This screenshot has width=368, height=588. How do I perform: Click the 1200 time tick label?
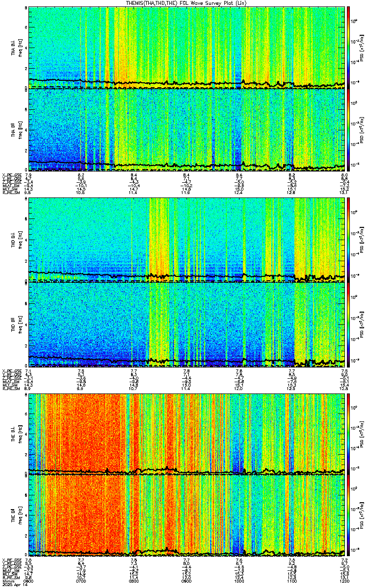(344, 581)
